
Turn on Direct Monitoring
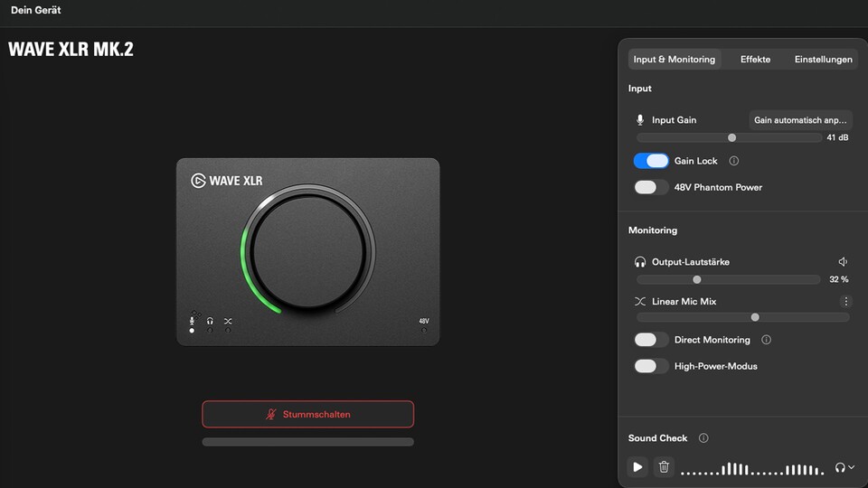tap(651, 340)
